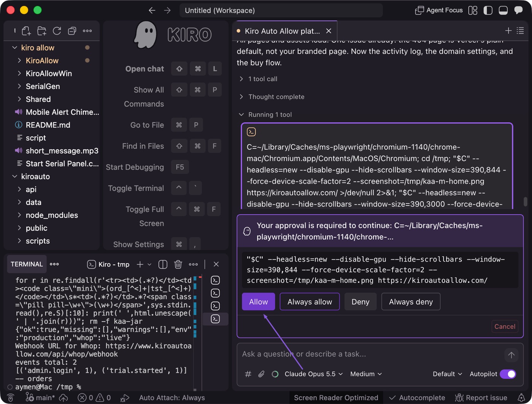Click the terminal icon in running tool box

click(251, 132)
